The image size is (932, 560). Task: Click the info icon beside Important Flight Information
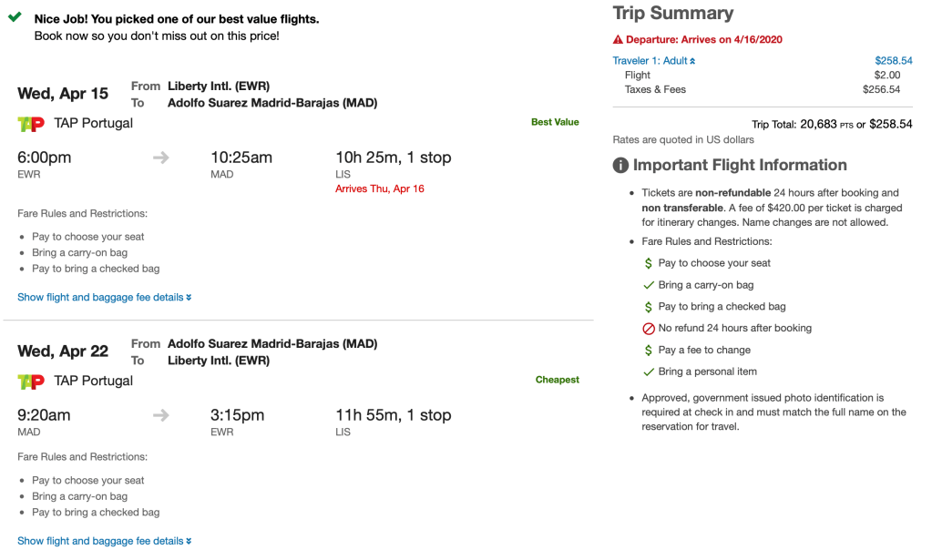point(620,166)
